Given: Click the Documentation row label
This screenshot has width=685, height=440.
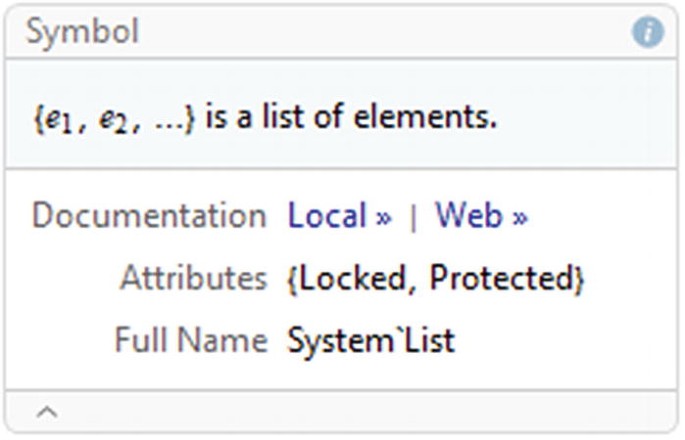Looking at the screenshot, I should pyautogui.click(x=149, y=215).
